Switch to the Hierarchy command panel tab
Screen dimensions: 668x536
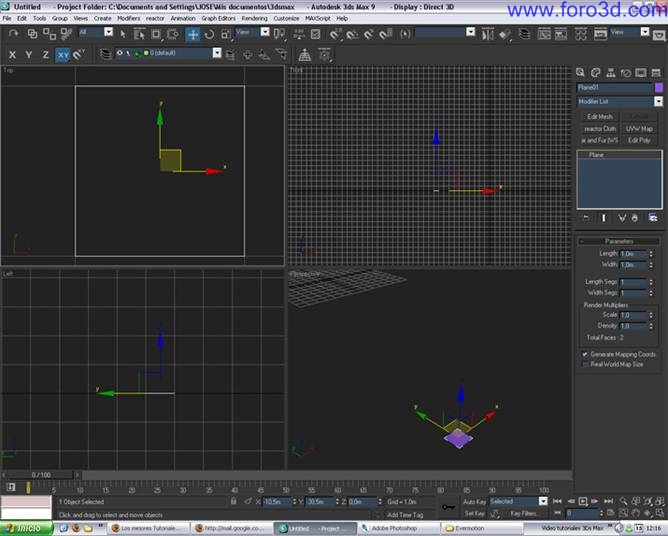[x=610, y=73]
